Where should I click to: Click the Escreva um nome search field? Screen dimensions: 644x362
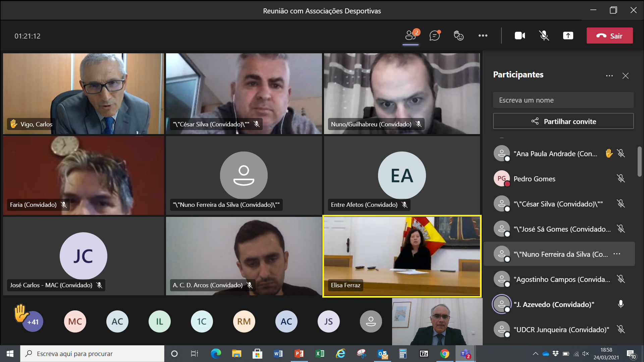click(563, 100)
